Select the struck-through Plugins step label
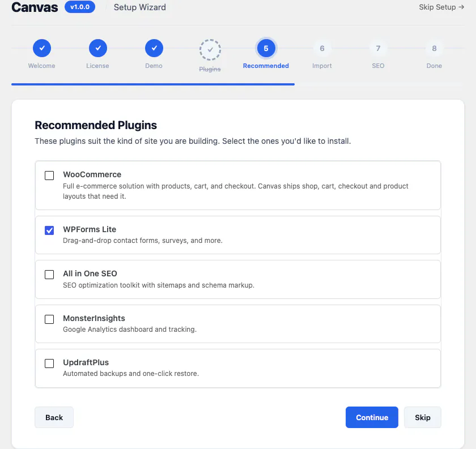The width and height of the screenshot is (476, 449). [x=210, y=69]
